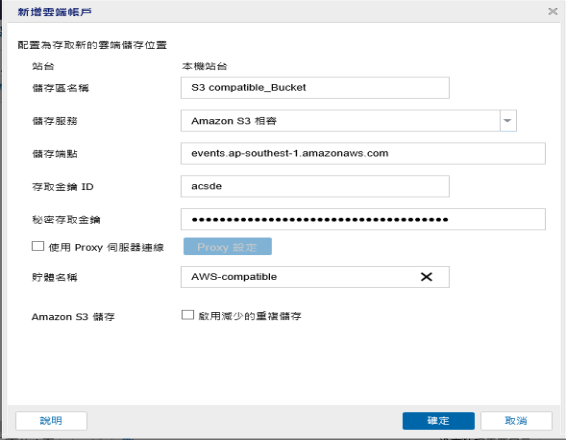566x440 pixels.
Task: Click the 本機站台 site value text
Action: point(204,66)
